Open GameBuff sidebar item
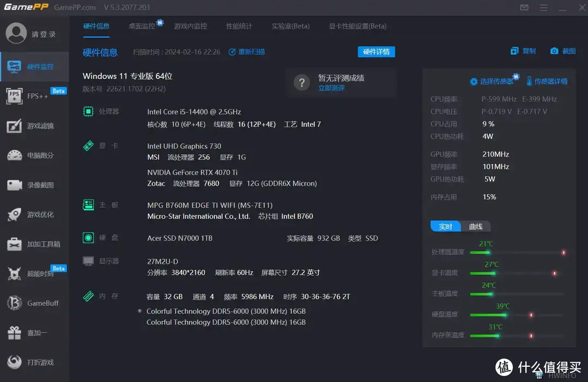This screenshot has width=588, height=382. click(x=34, y=303)
